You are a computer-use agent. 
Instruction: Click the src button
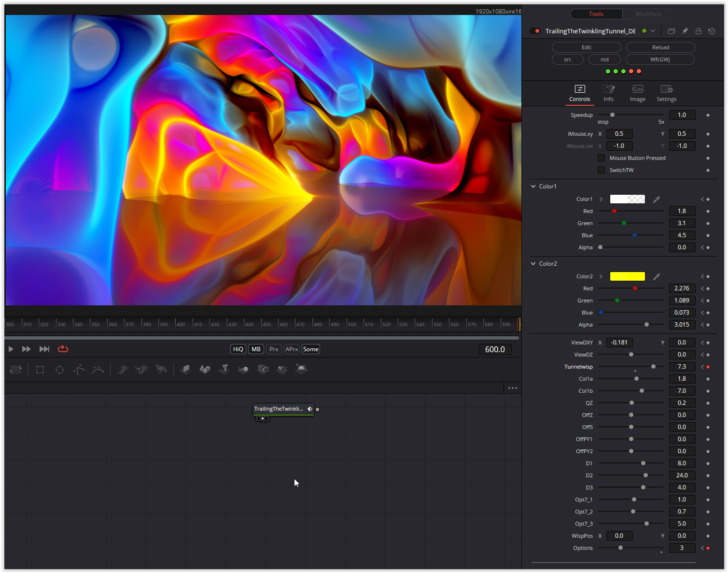tap(568, 59)
